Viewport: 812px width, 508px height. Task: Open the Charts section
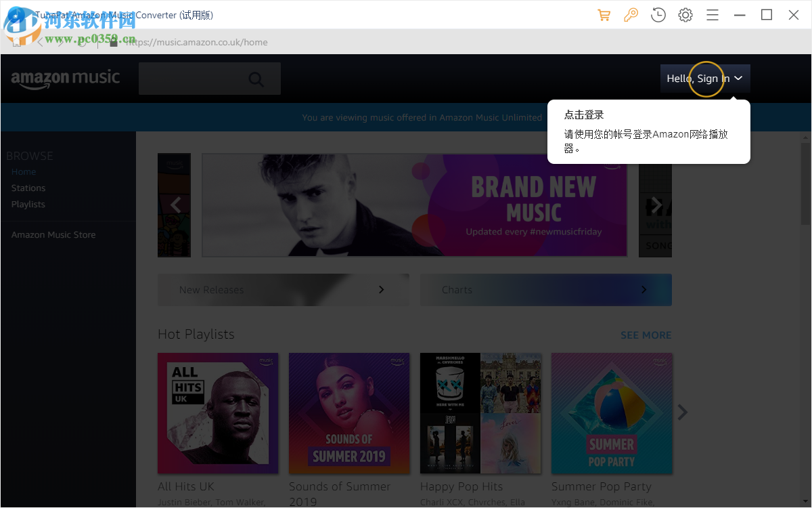(x=545, y=289)
